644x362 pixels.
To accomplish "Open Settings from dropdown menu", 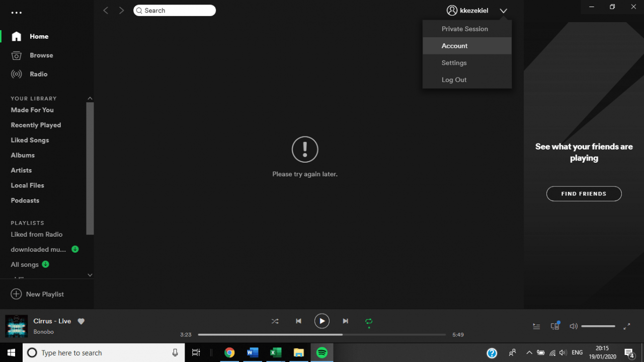I will point(467,63).
